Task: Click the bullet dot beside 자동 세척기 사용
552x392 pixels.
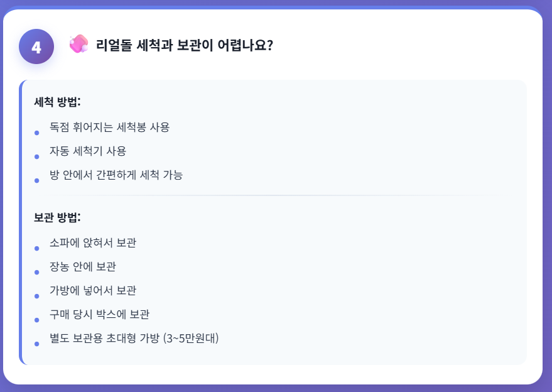Action: pyautogui.click(x=37, y=156)
